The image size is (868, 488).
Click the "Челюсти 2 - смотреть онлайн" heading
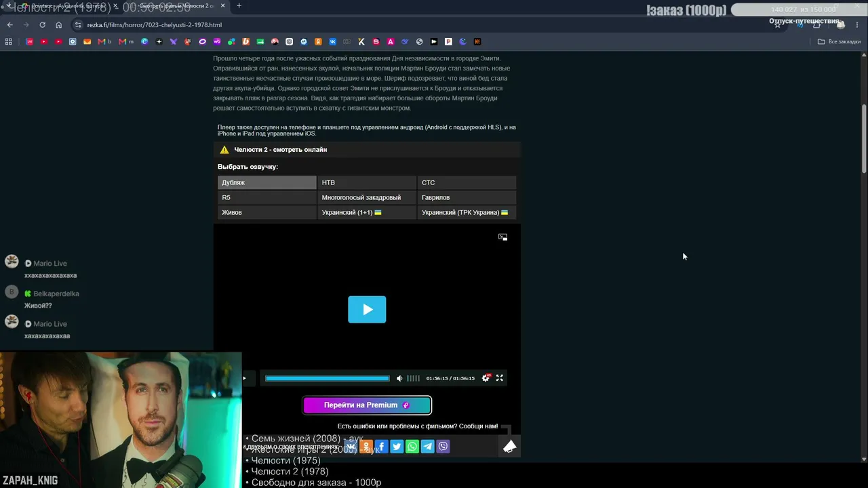click(x=281, y=150)
